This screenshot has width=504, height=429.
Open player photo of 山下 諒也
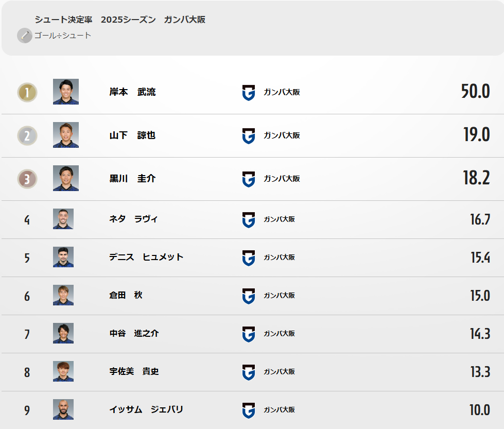click(x=66, y=135)
